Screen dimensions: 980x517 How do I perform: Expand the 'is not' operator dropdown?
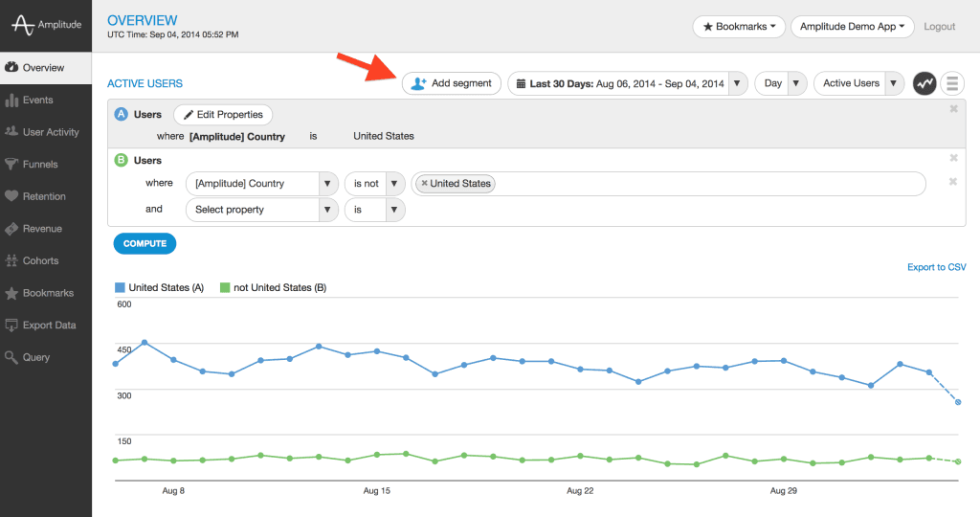click(x=374, y=184)
